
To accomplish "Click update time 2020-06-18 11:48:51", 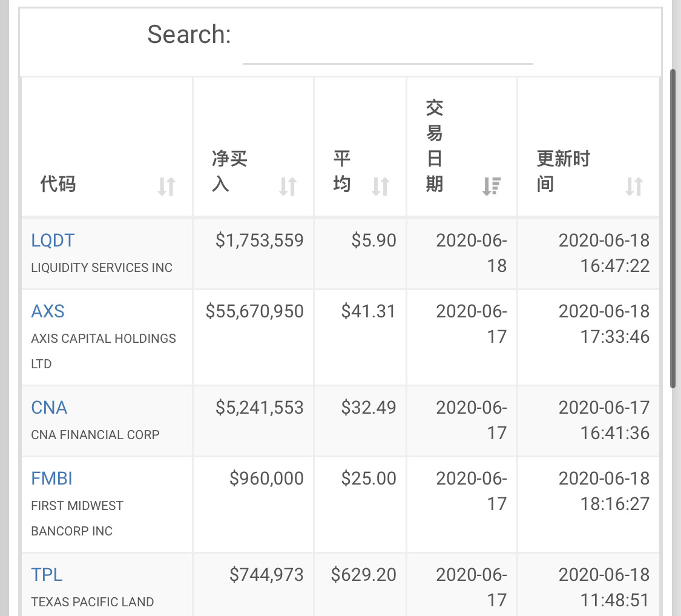I will click(604, 588).
